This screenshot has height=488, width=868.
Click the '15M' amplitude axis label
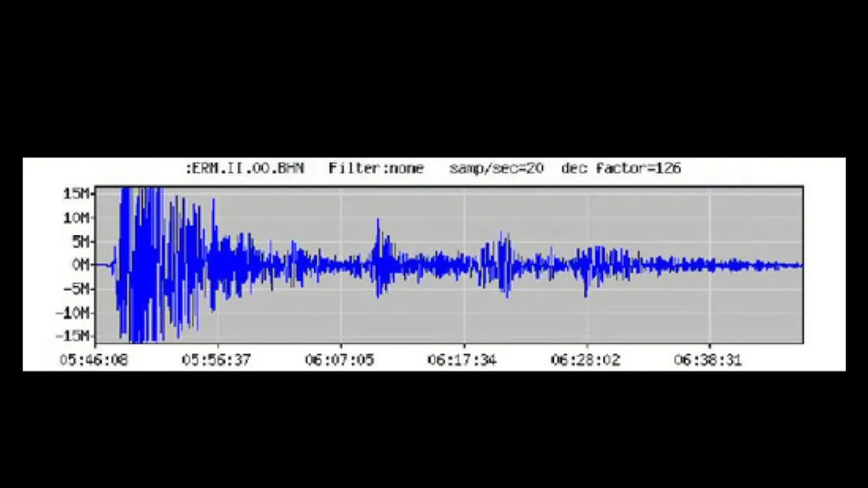(x=77, y=194)
